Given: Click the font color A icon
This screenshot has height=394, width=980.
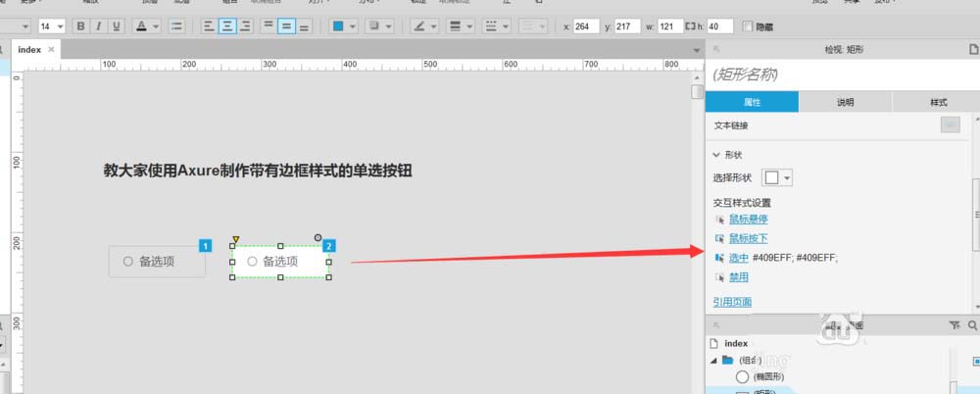Looking at the screenshot, I should click(141, 26).
